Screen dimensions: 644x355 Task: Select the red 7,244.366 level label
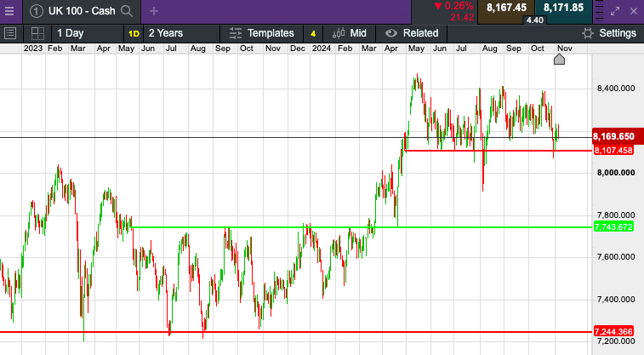pos(613,331)
